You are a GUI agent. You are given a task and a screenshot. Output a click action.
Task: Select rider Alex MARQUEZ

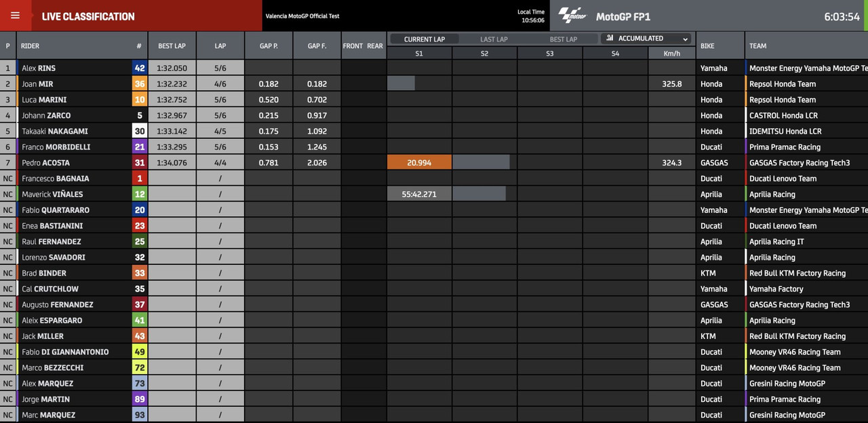pos(47,384)
